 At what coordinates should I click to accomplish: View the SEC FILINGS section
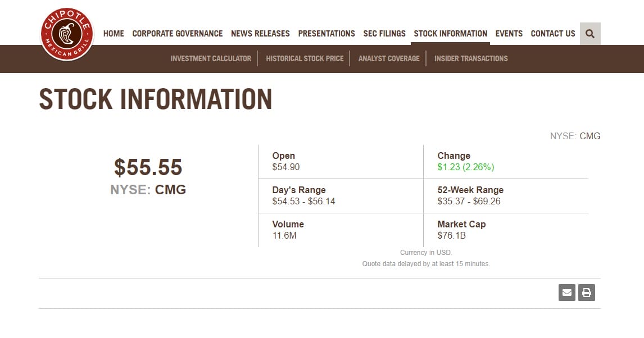tap(384, 34)
